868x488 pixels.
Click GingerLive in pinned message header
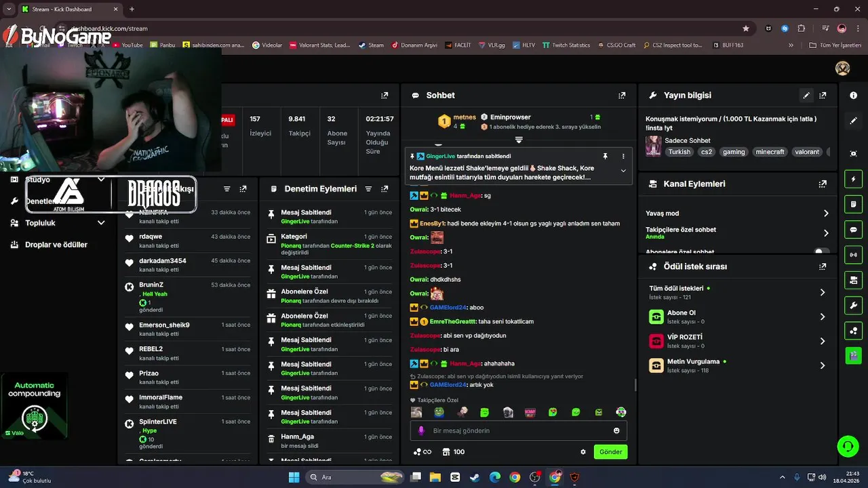[440, 156]
